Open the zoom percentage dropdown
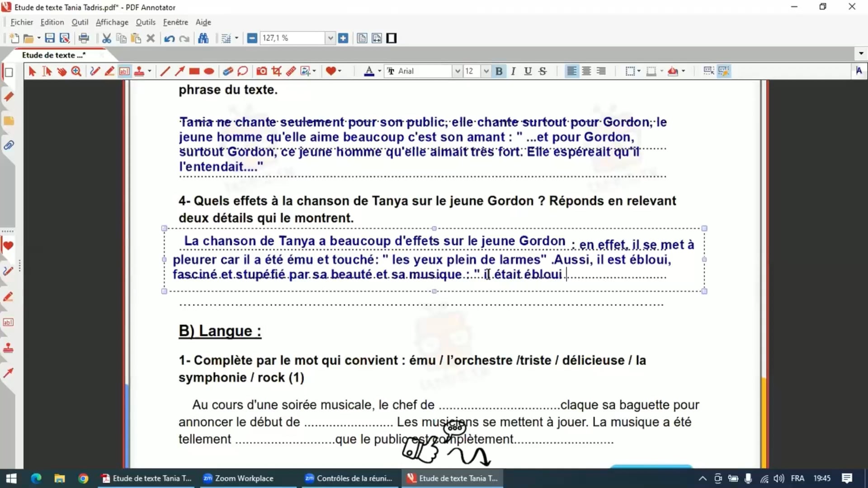The image size is (868, 488). [330, 38]
